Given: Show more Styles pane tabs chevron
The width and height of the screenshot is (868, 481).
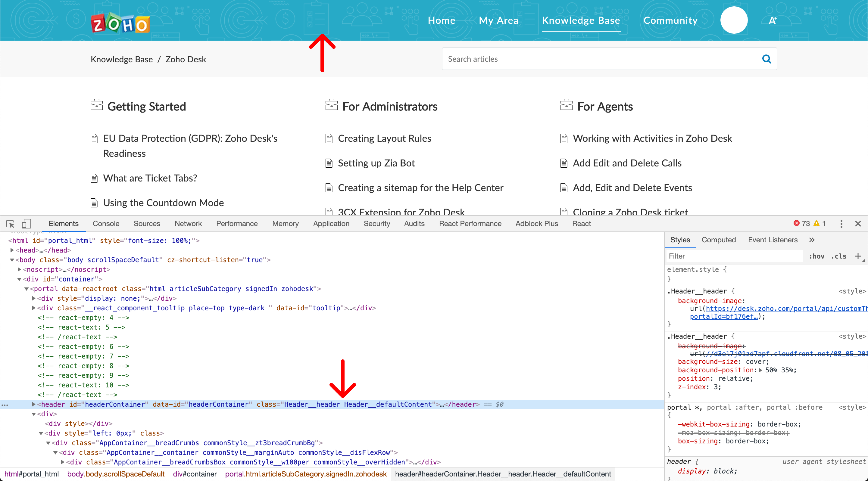Looking at the screenshot, I should 812,240.
